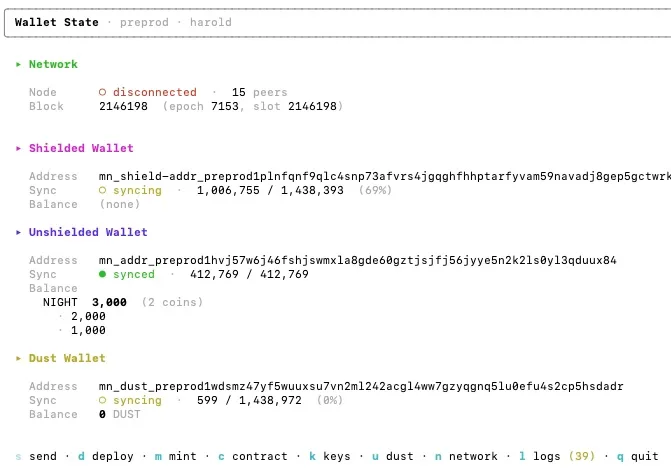This screenshot has height=472, width=671.
Task: Click the Wallet State title
Action: [x=56, y=22]
